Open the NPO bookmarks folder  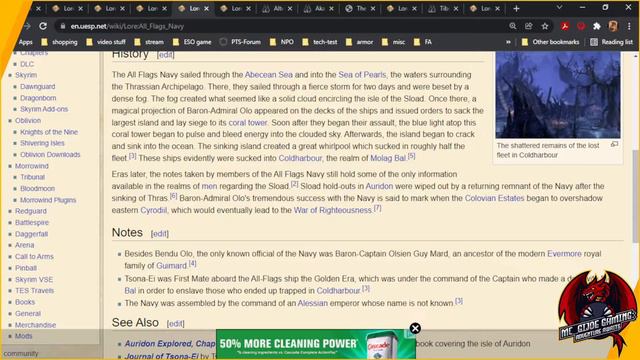(x=282, y=42)
